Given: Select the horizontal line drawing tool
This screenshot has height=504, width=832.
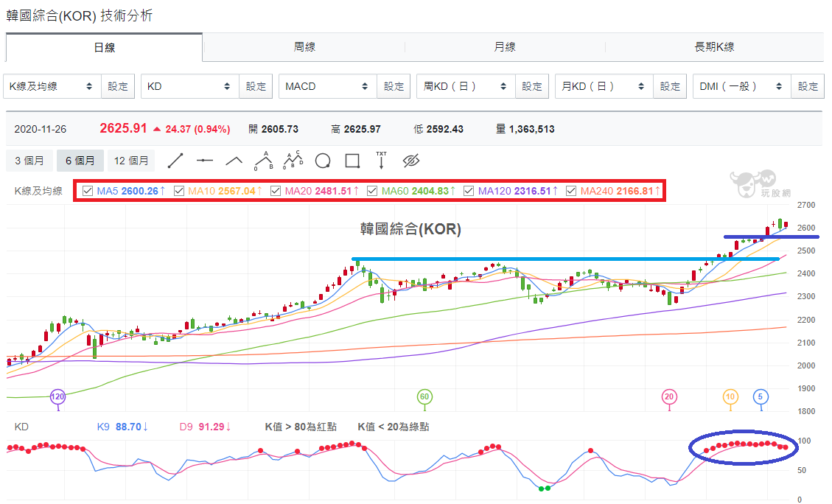Looking at the screenshot, I should click(x=204, y=161).
